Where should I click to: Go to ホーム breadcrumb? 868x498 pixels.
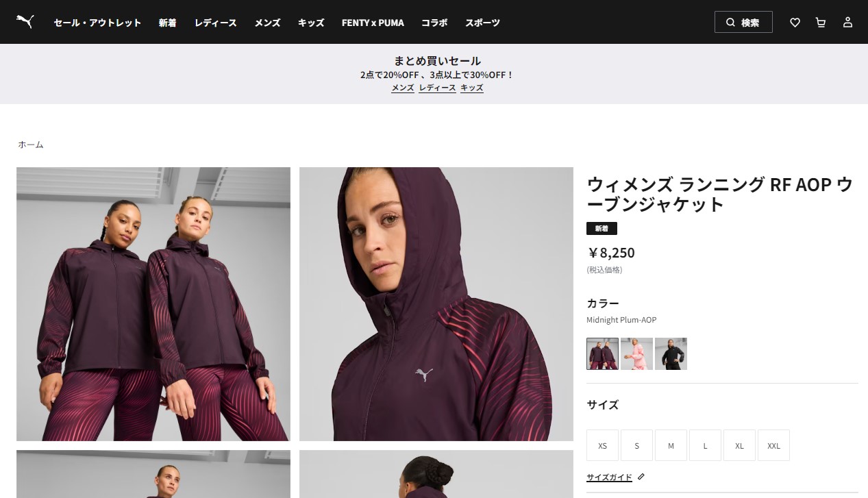(x=31, y=145)
